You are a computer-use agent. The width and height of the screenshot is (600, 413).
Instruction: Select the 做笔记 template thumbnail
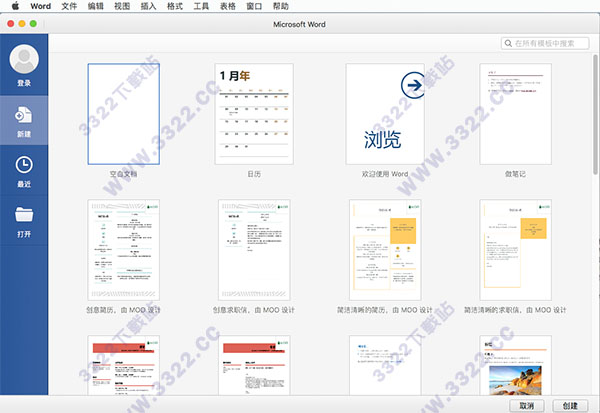[515, 114]
